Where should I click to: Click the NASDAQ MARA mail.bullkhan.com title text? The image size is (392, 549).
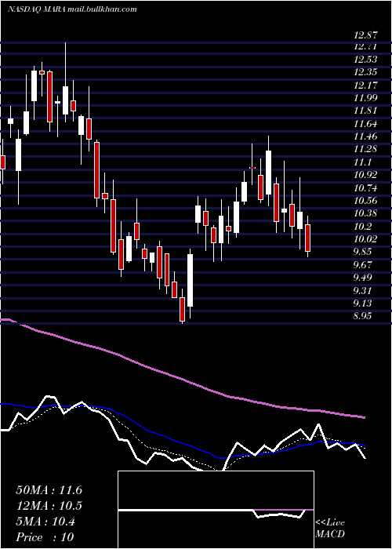click(72, 9)
